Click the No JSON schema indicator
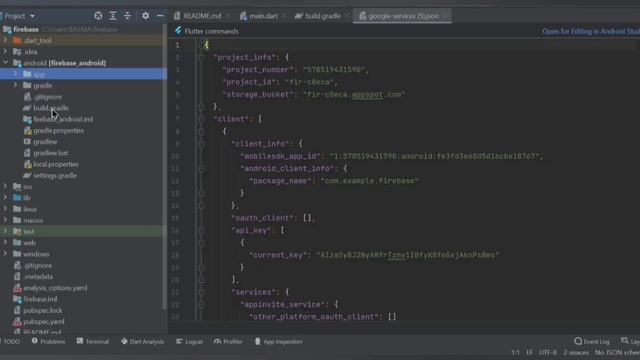The image size is (640, 360). [617, 352]
